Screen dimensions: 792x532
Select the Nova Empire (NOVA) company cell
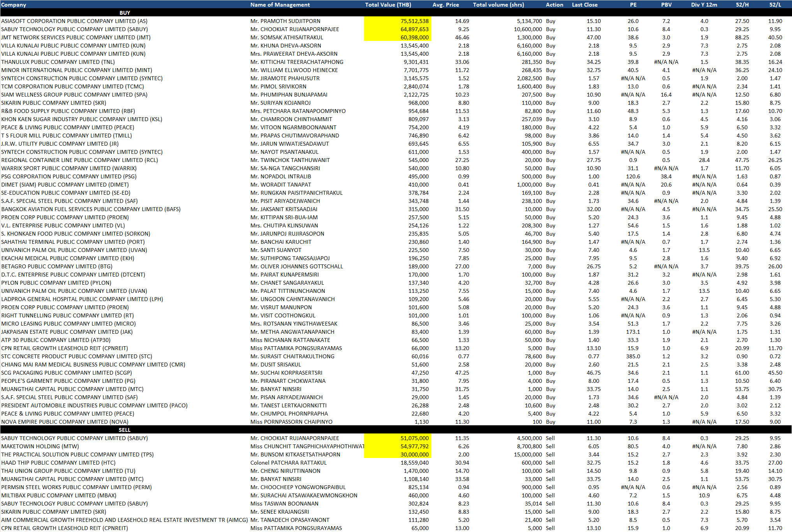65,422
